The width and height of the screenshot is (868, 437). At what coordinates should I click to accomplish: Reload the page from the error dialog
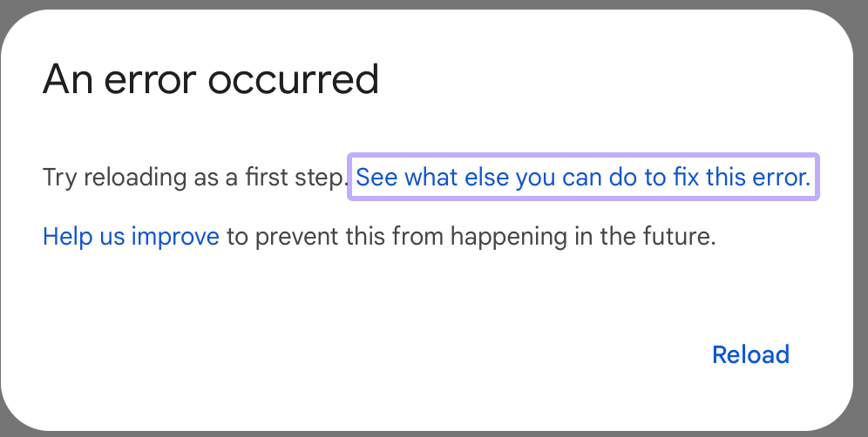(x=750, y=355)
